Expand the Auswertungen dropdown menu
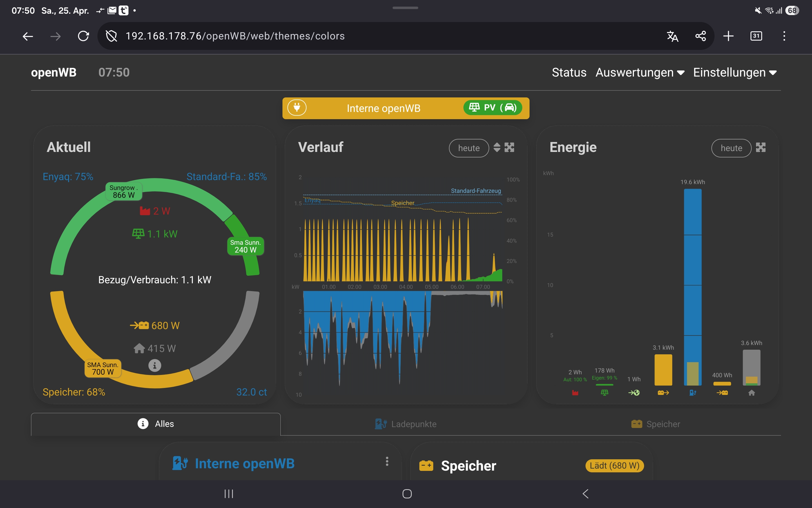Screen dimensions: 812x508 pos(640,72)
